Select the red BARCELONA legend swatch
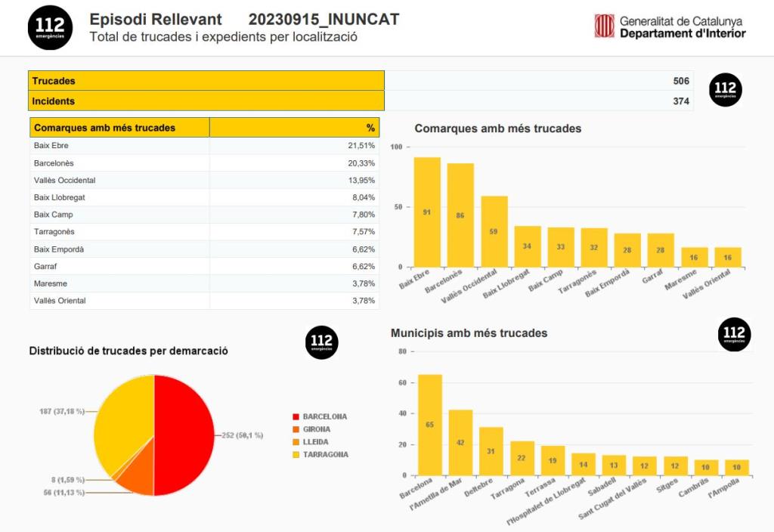774x532 pixels. [x=296, y=417]
